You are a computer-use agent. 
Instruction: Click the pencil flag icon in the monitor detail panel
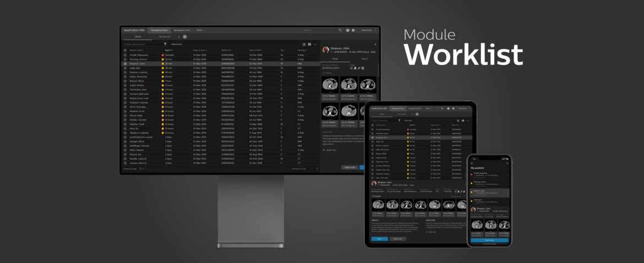pos(359,68)
